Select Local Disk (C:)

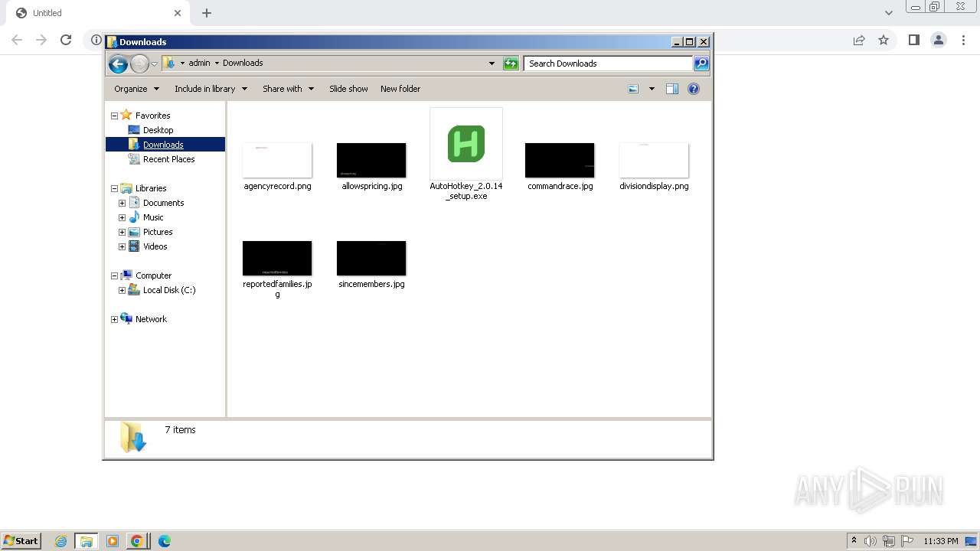168,290
